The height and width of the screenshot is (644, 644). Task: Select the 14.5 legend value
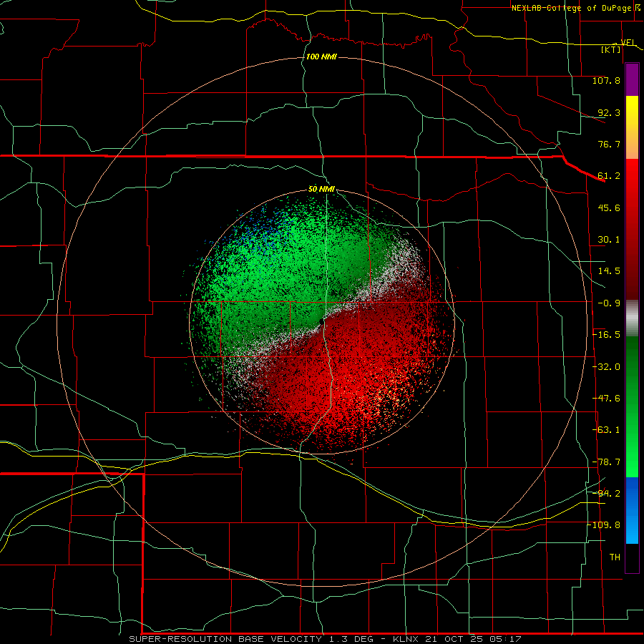[x=609, y=271]
